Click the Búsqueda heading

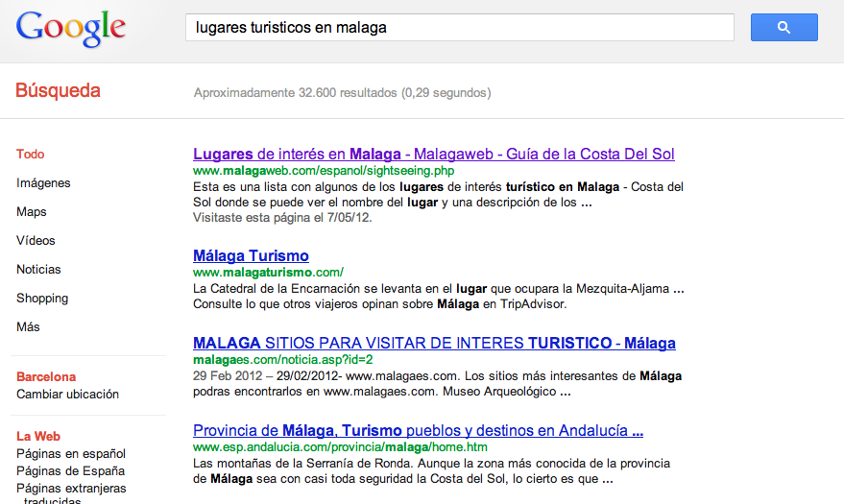pyautogui.click(x=58, y=91)
